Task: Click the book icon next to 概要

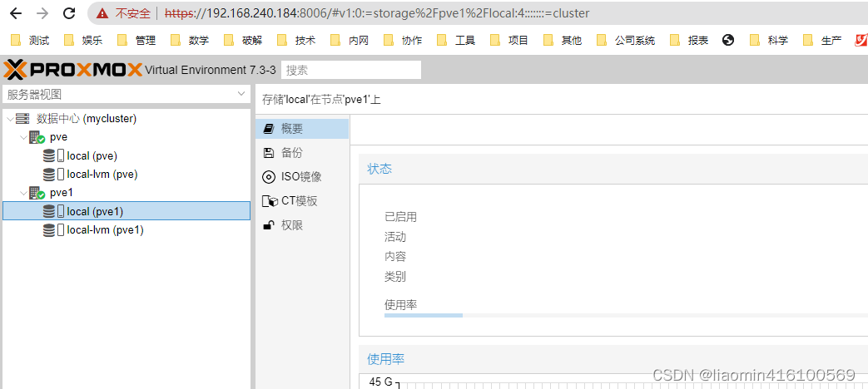Action: pyautogui.click(x=269, y=129)
